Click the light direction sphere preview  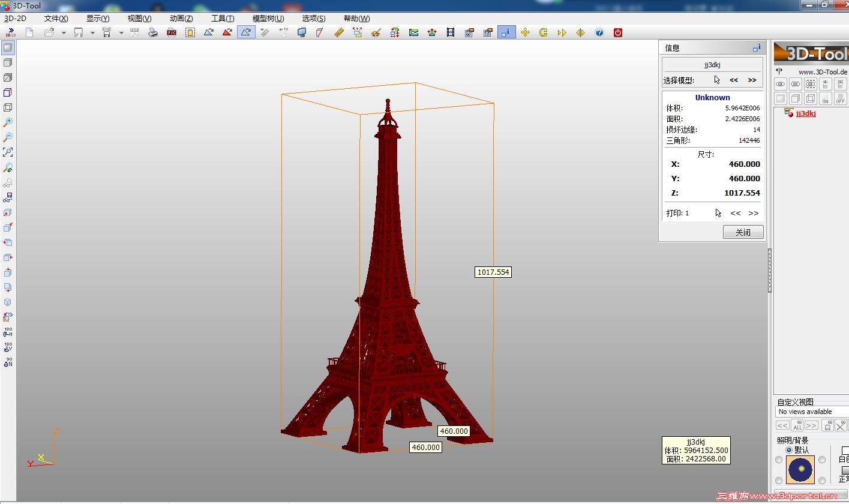pyautogui.click(x=800, y=470)
